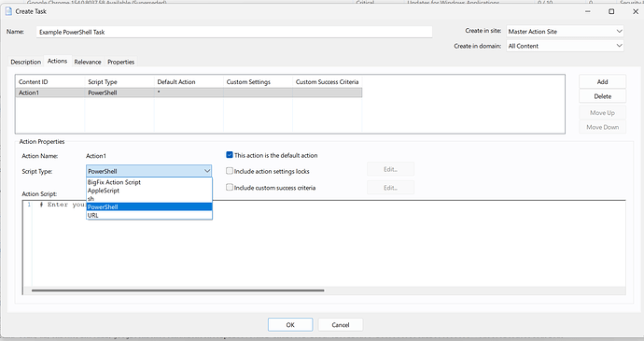Enable 'Include action settings locks' checkbox

tap(230, 171)
